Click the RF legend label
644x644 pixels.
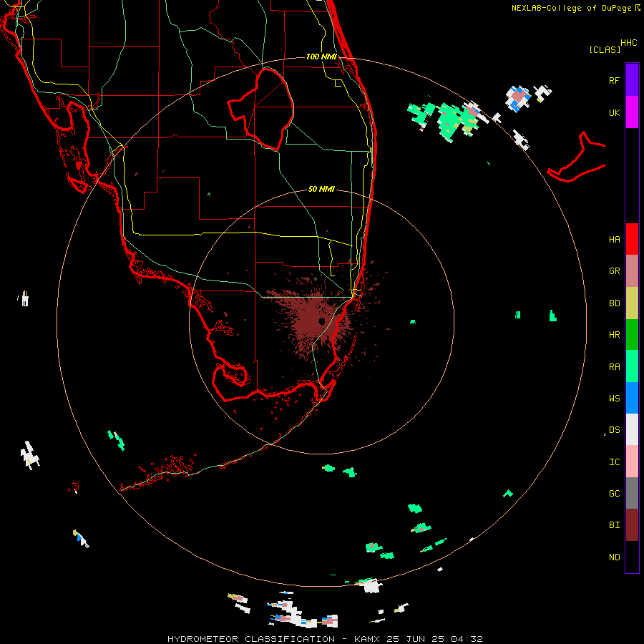coord(614,81)
